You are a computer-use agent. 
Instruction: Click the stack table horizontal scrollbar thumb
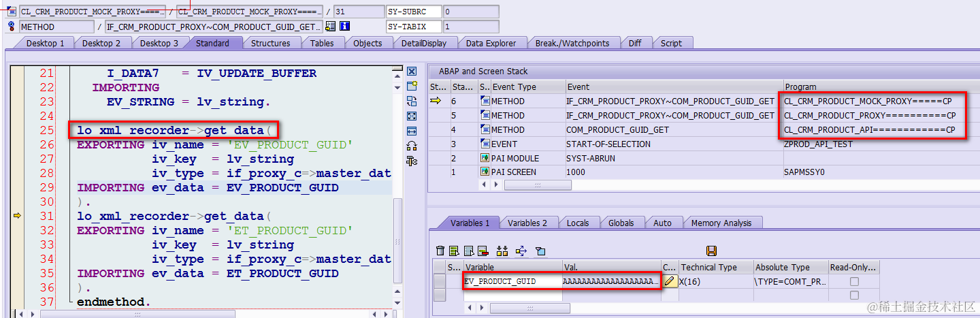point(538,185)
